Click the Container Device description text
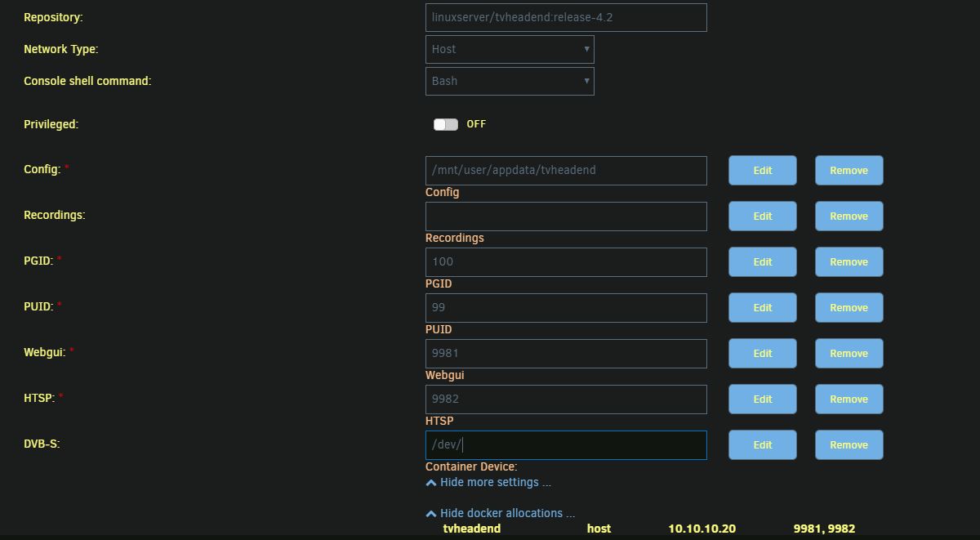The image size is (980, 540). (471, 466)
